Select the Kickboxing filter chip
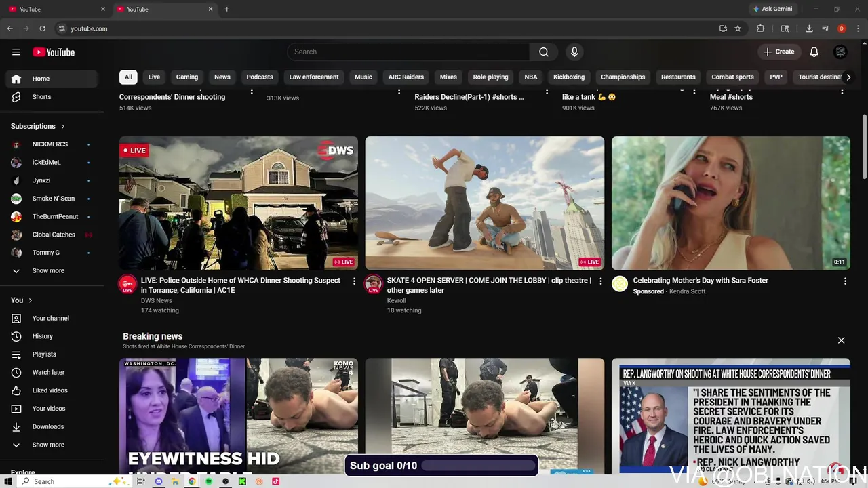Screen dimensions: 868x488 [569, 77]
